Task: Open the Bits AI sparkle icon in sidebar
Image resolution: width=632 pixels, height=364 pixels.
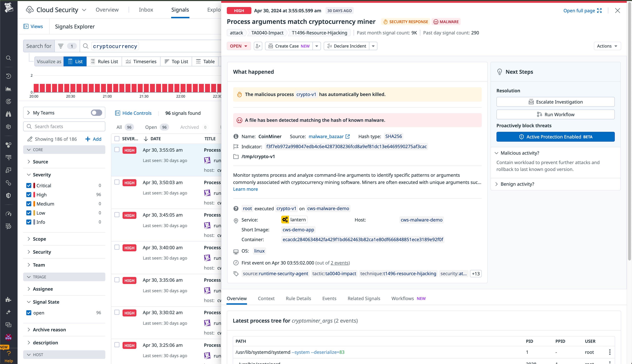Action: point(8,312)
